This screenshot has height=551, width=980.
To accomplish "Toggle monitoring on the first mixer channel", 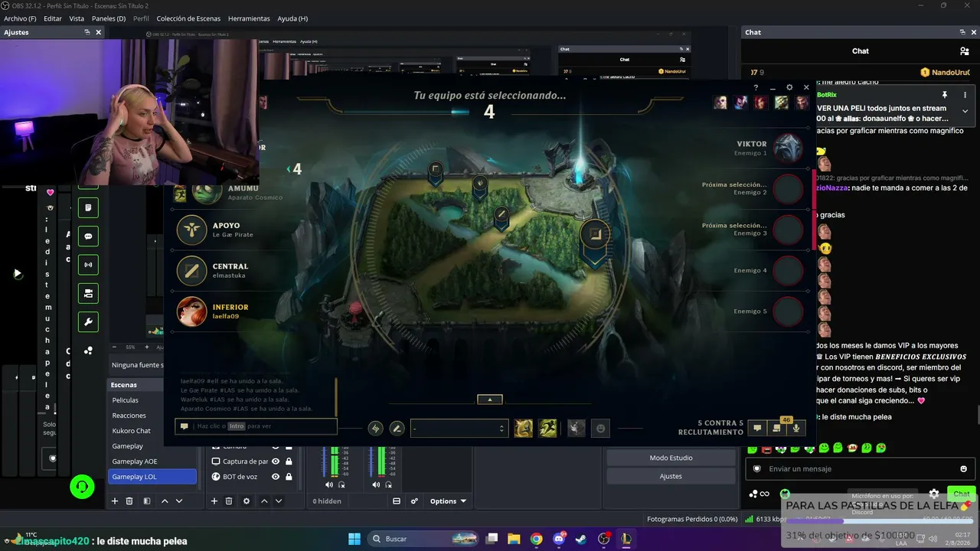I will pyautogui.click(x=341, y=484).
